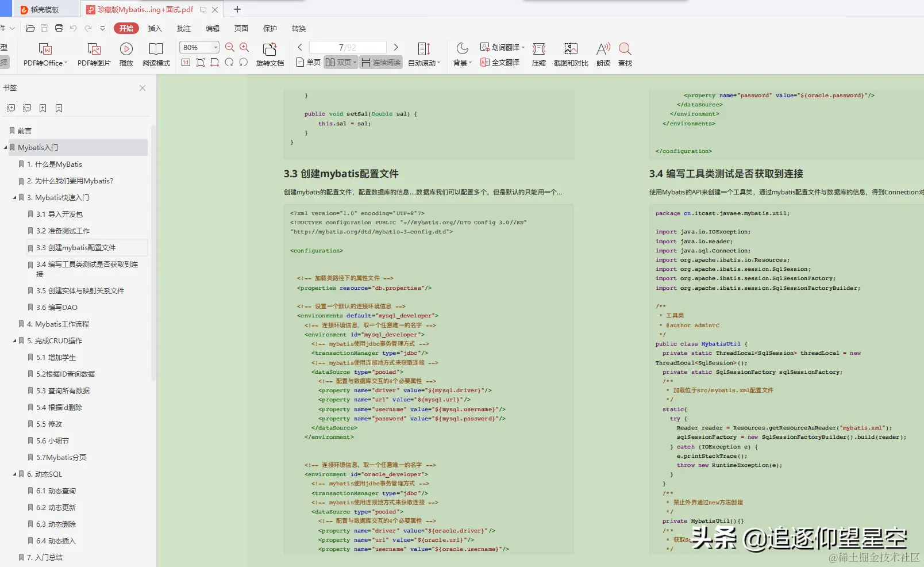Switch to the 稻壳模板 tab
The width and height of the screenshot is (924, 567).
click(45, 9)
